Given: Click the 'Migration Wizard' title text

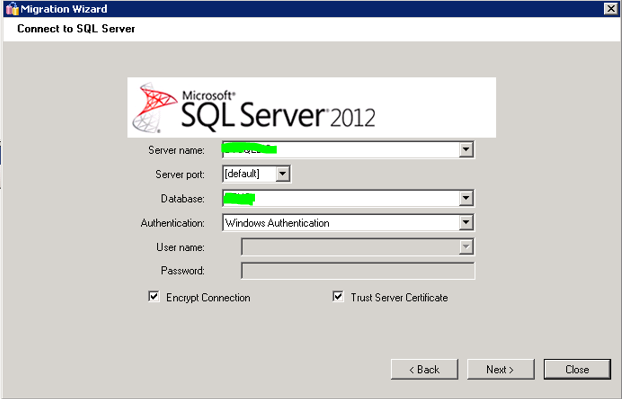Looking at the screenshot, I should point(64,9).
